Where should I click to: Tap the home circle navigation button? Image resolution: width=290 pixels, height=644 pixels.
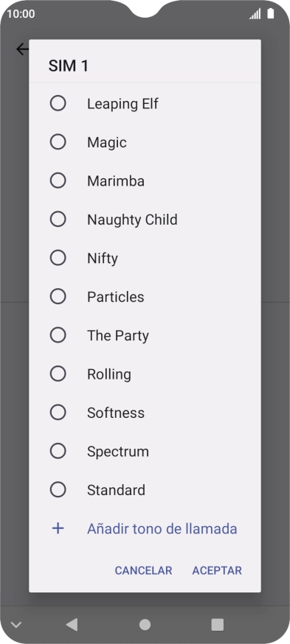point(145,624)
